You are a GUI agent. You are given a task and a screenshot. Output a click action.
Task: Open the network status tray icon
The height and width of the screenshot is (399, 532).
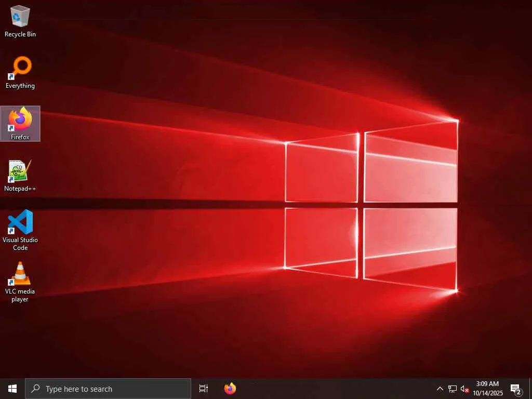(453, 389)
